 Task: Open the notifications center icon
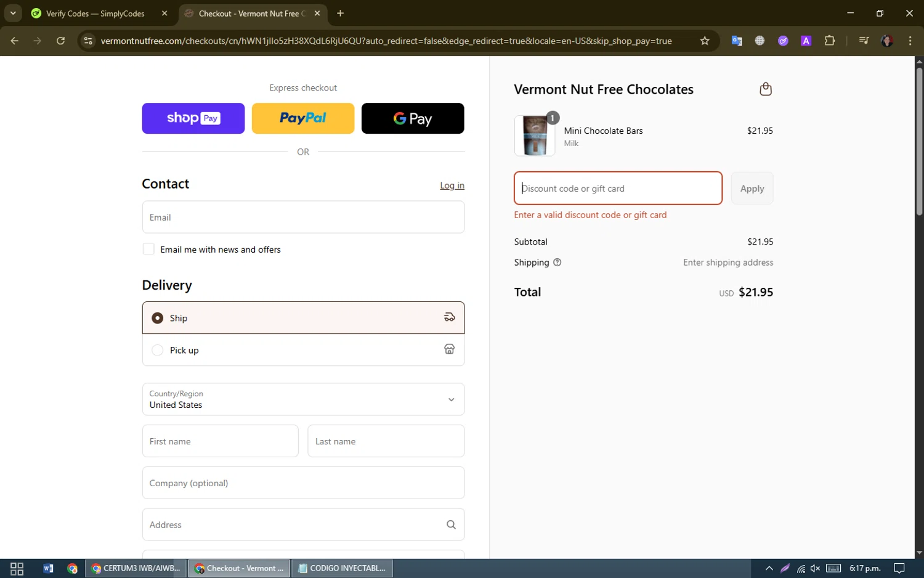899,568
